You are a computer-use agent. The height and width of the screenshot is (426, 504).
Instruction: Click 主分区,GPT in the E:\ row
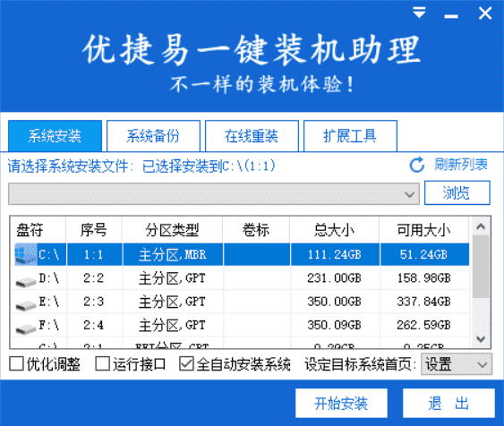[172, 302]
